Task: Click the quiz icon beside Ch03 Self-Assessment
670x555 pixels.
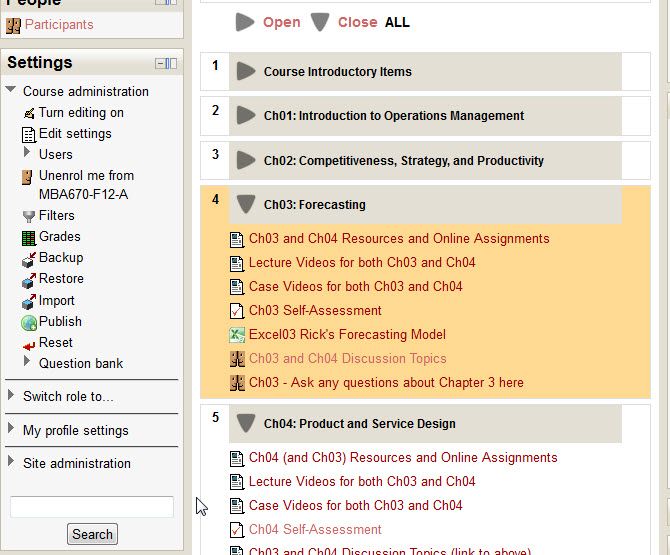Action: (237, 311)
